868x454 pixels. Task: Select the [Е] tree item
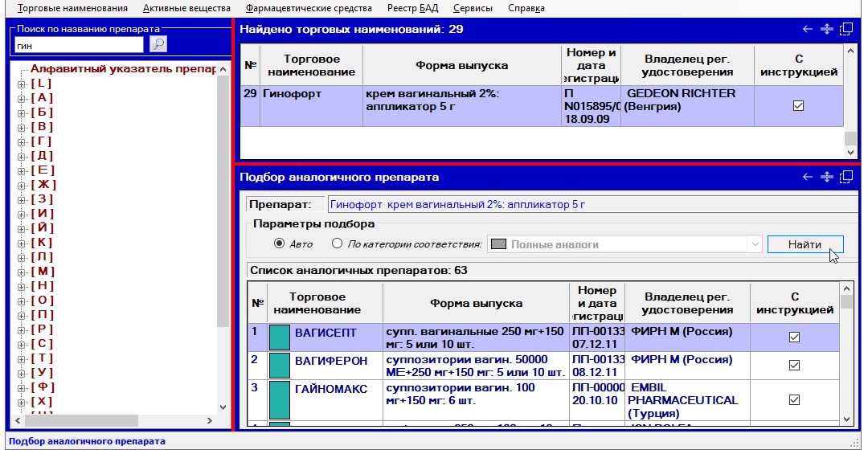[43, 170]
